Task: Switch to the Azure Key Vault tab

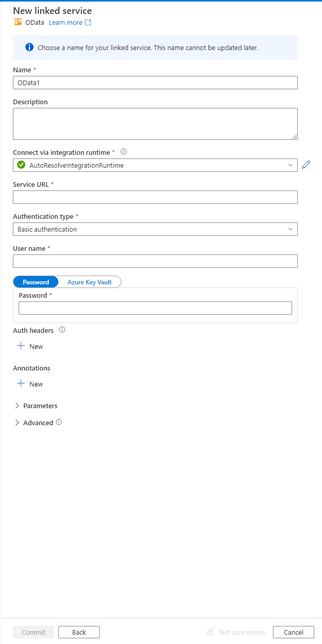Action: tap(90, 282)
